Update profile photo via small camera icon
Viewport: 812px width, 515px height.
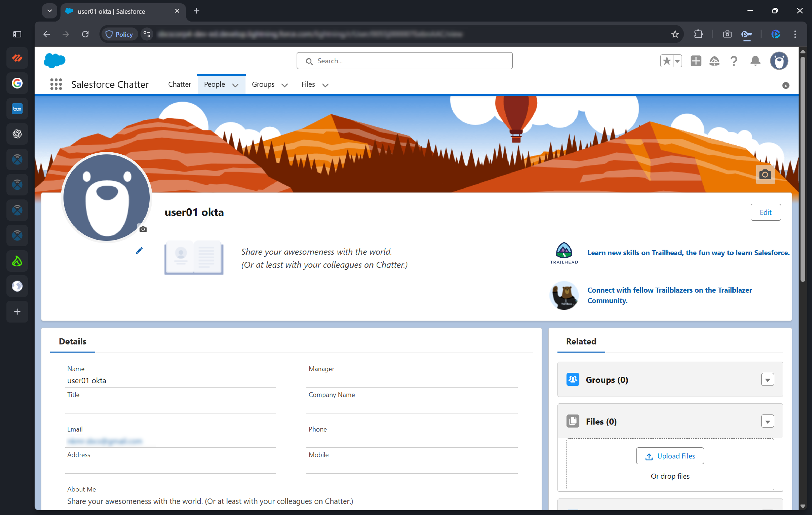tap(143, 229)
